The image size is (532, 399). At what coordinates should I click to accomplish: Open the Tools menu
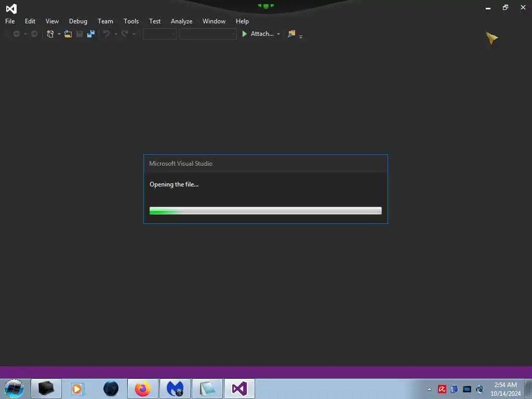[x=131, y=21]
